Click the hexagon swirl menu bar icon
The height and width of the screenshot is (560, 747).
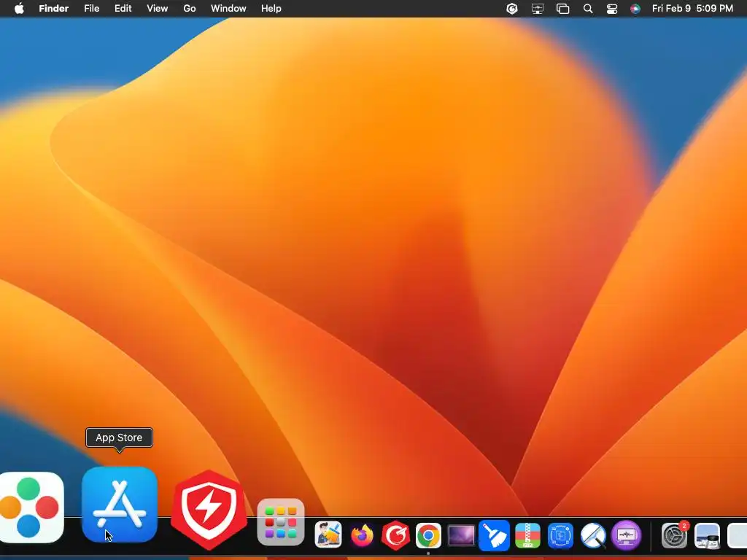coord(512,9)
